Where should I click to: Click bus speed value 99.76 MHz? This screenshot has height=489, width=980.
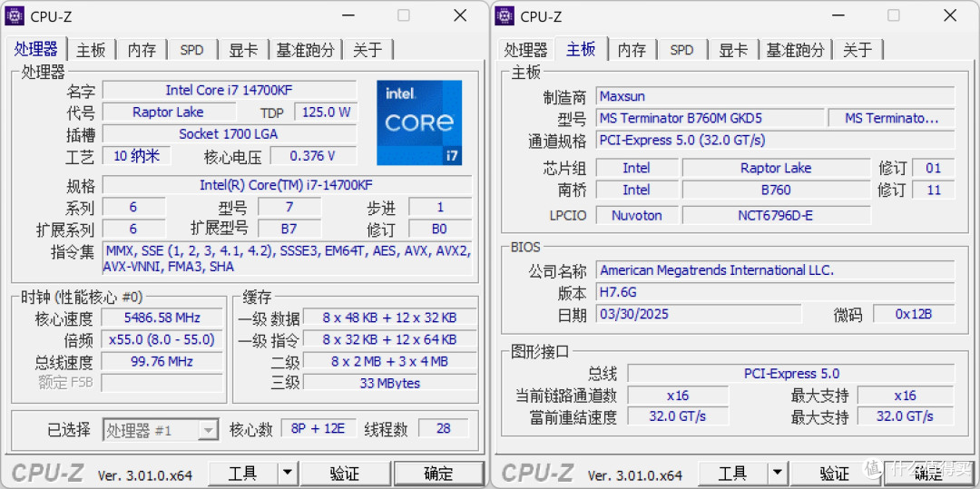pos(162,361)
